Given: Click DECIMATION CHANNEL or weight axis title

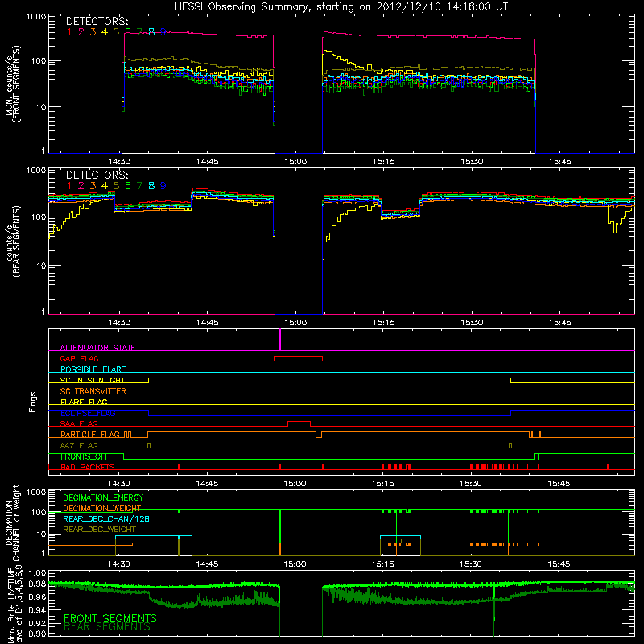Looking at the screenshot, I should (13, 522).
